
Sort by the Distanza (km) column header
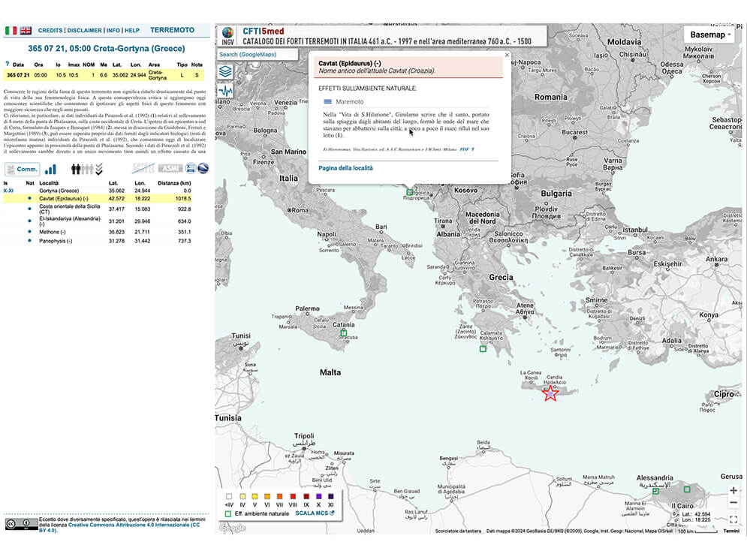click(174, 183)
